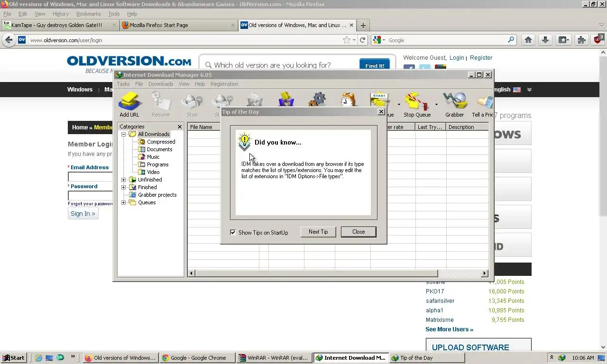Image resolution: width=607 pixels, height=364 pixels.
Task: Click the Firefox URL address field
Action: point(185,40)
